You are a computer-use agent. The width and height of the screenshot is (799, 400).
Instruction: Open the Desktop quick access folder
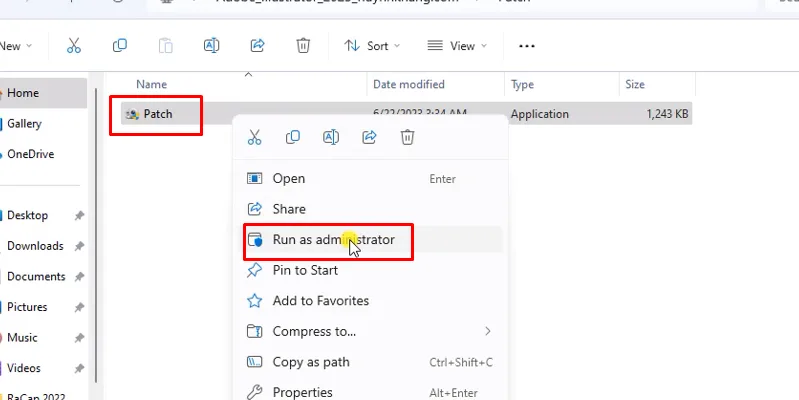pos(28,216)
